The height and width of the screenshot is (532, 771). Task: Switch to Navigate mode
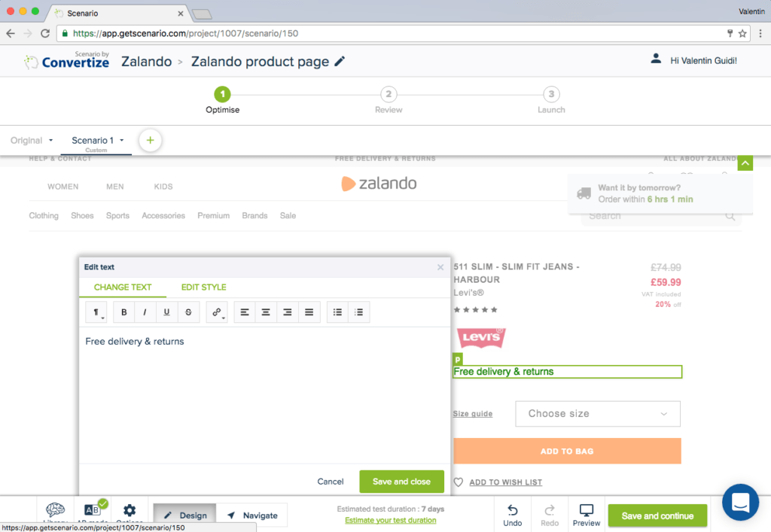251,515
